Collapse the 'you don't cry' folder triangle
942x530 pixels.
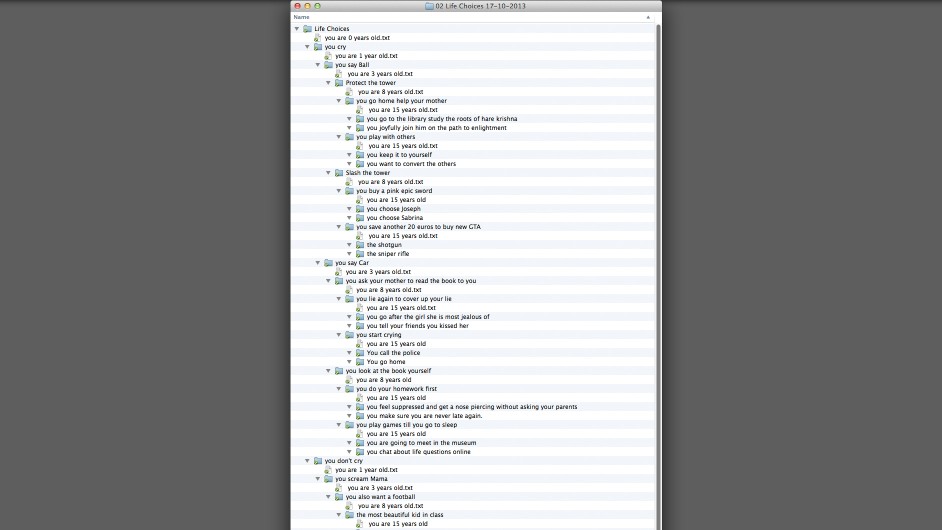[307, 461]
